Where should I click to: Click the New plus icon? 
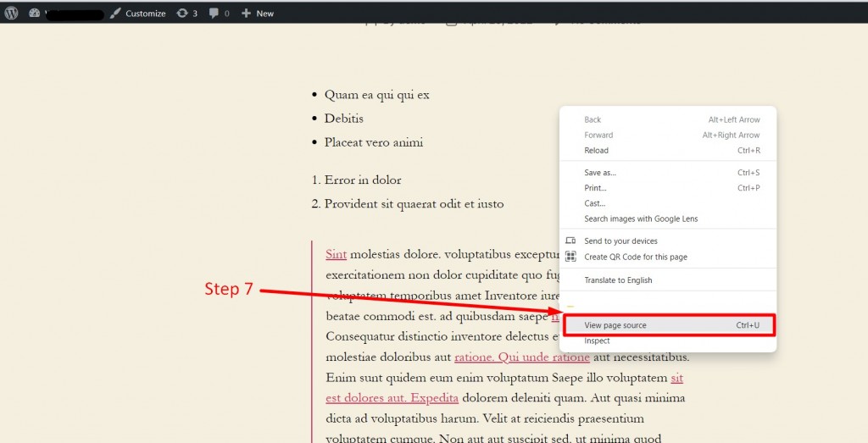click(247, 14)
